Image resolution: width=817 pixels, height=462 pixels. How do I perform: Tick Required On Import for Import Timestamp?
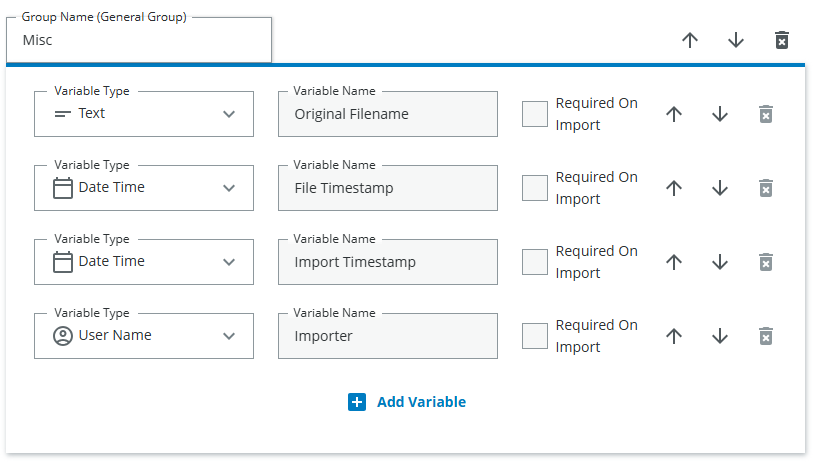click(535, 262)
